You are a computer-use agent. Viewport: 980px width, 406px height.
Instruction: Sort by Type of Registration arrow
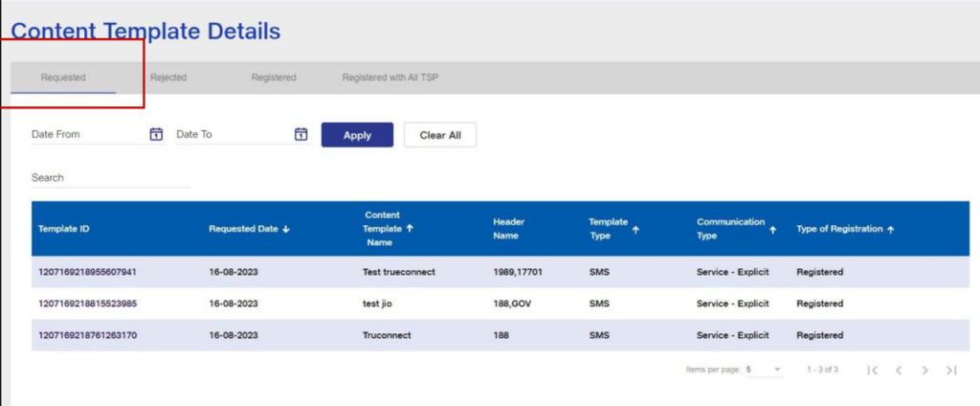coord(890,229)
